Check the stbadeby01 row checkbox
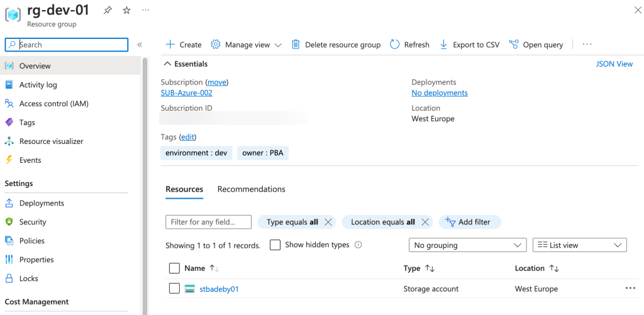 (174, 289)
